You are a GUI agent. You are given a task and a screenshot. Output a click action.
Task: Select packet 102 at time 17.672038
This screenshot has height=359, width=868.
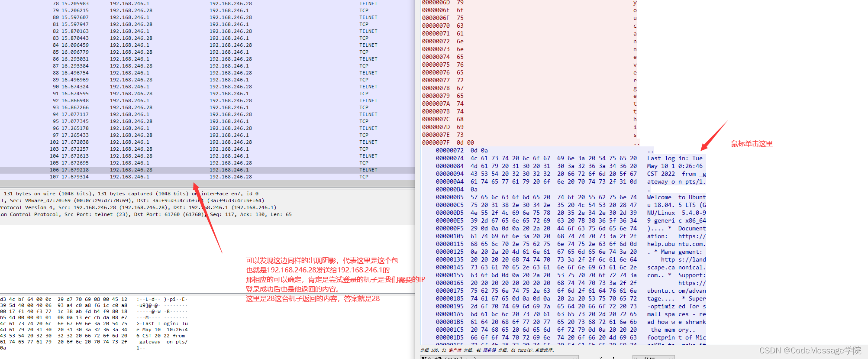(x=207, y=142)
